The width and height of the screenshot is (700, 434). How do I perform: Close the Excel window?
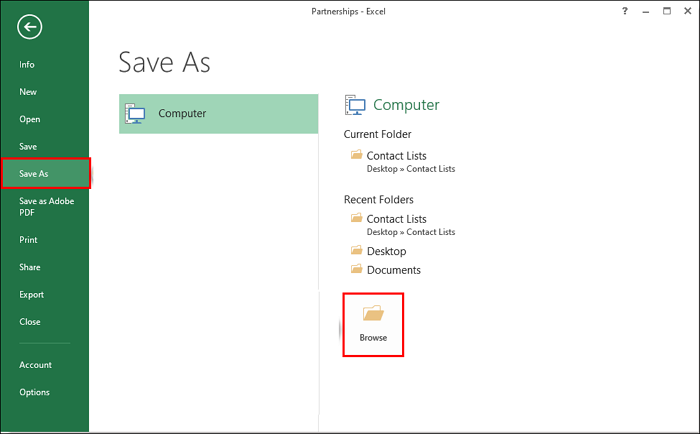coord(688,11)
